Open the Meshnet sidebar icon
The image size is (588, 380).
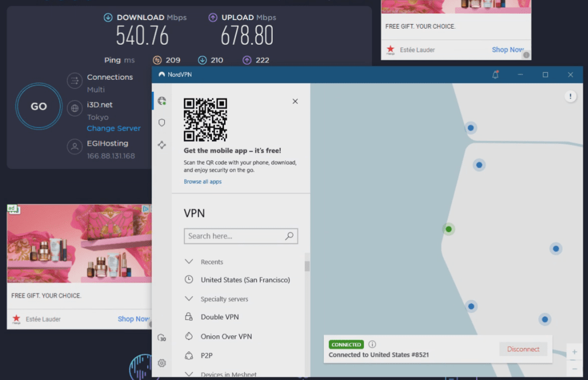(x=161, y=145)
